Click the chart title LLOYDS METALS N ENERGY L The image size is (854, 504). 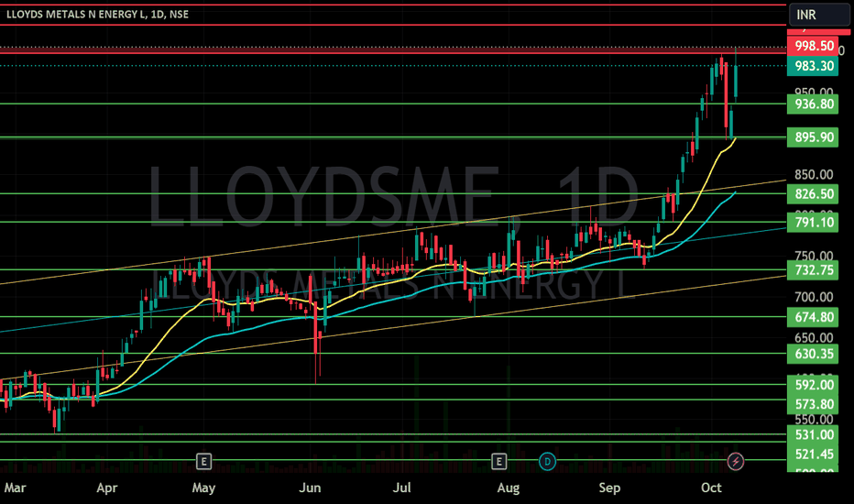tap(76, 14)
